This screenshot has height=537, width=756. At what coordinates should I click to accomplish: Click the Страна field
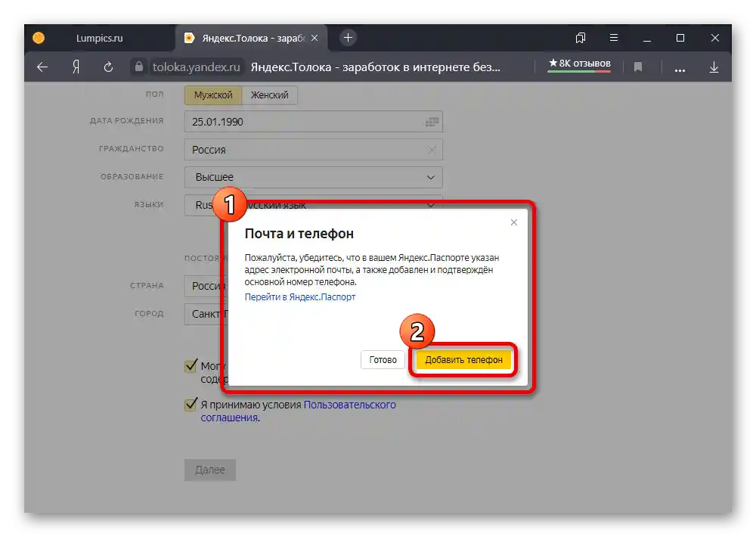tap(205, 286)
